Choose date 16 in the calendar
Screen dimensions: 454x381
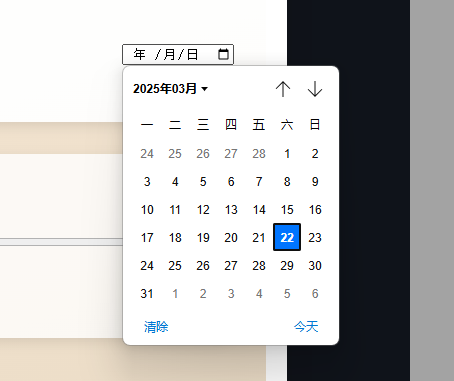(x=315, y=210)
